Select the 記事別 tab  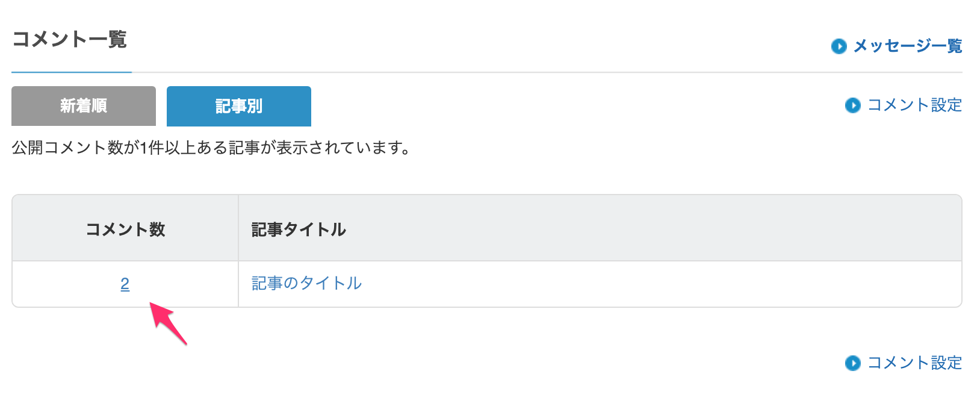(238, 106)
